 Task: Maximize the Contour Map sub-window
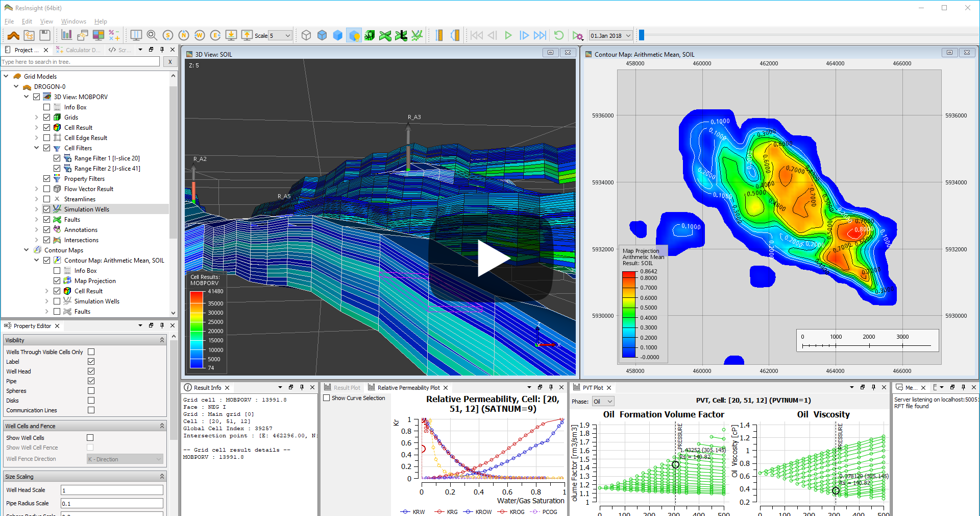point(949,53)
